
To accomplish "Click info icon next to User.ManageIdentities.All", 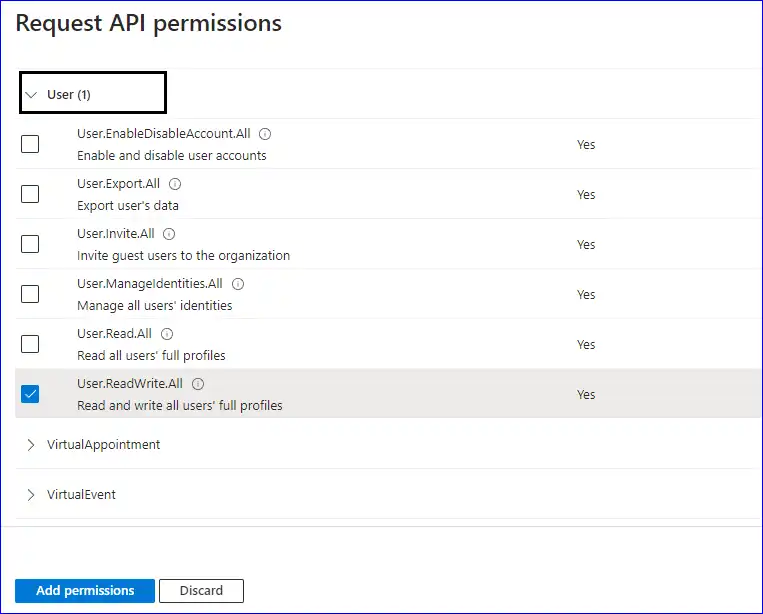I will coord(237,284).
